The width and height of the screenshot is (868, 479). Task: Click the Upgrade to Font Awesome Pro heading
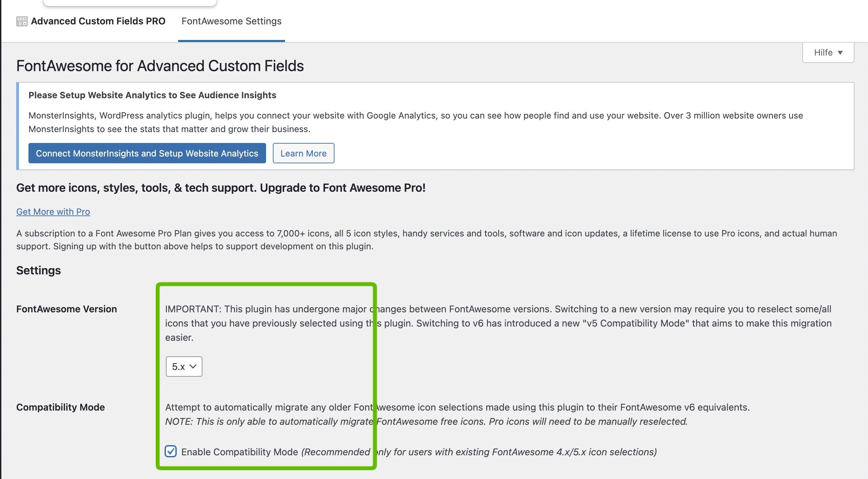coord(221,188)
